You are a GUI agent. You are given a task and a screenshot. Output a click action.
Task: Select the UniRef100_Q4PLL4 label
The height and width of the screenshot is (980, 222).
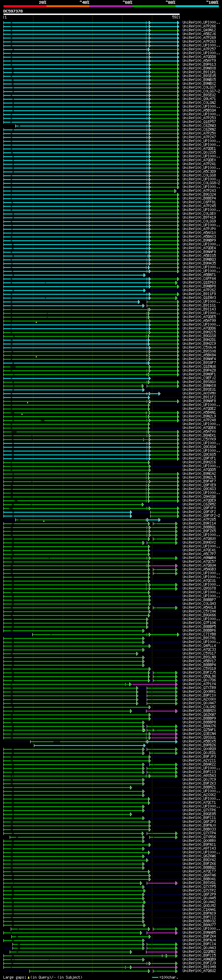199,646
